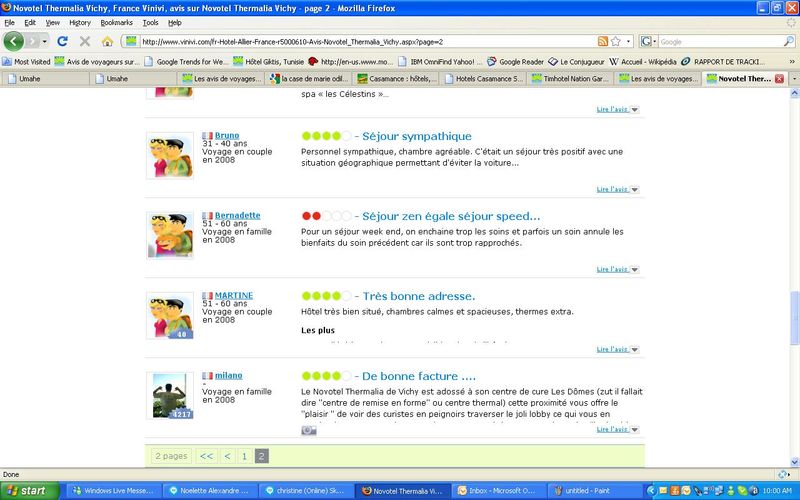Open the File menu
This screenshot has height=500, width=800.
point(10,23)
